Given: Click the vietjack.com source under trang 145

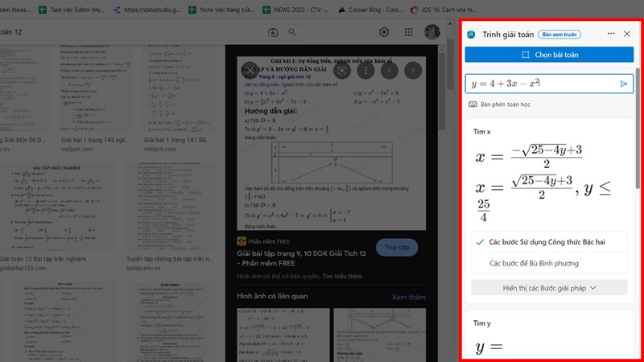Looking at the screenshot, I should point(76,149).
